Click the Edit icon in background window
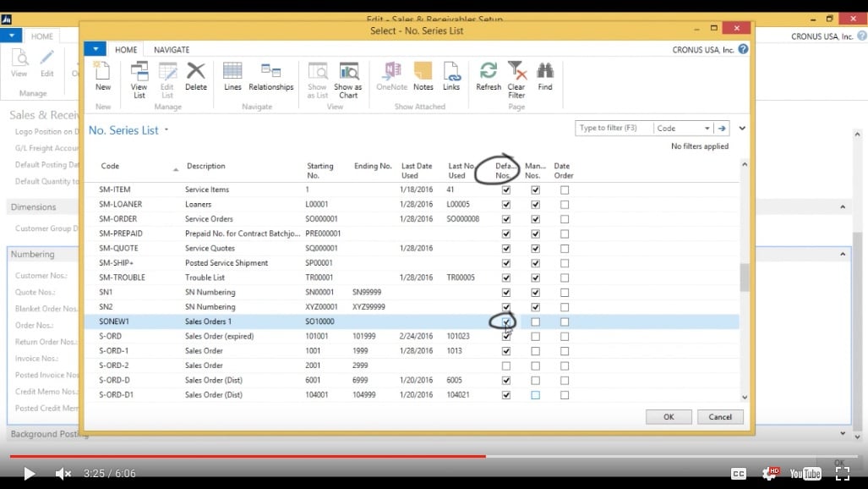Viewport: 868px width, 489px height. pyautogui.click(x=47, y=63)
